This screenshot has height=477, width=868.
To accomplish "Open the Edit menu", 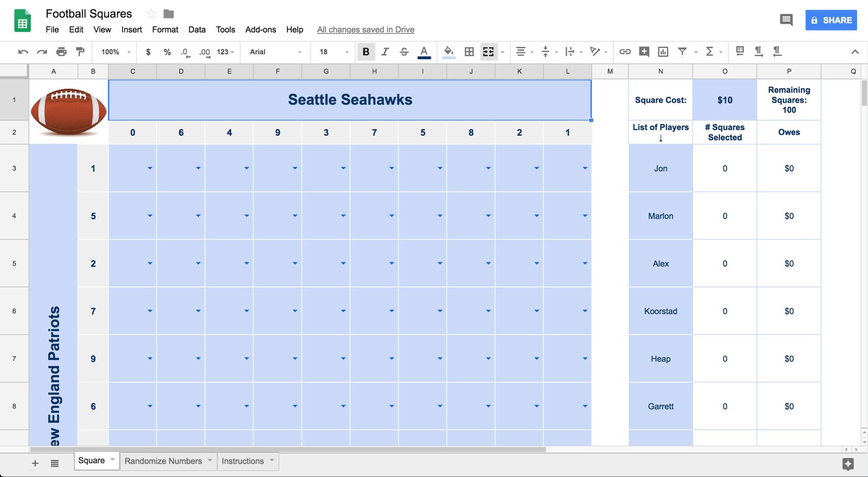I will point(76,30).
